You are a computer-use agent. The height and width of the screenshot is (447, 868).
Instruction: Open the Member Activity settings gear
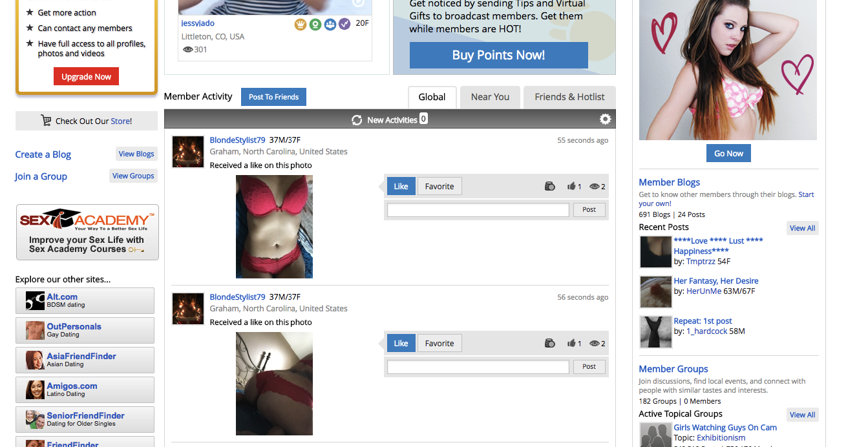(x=605, y=120)
